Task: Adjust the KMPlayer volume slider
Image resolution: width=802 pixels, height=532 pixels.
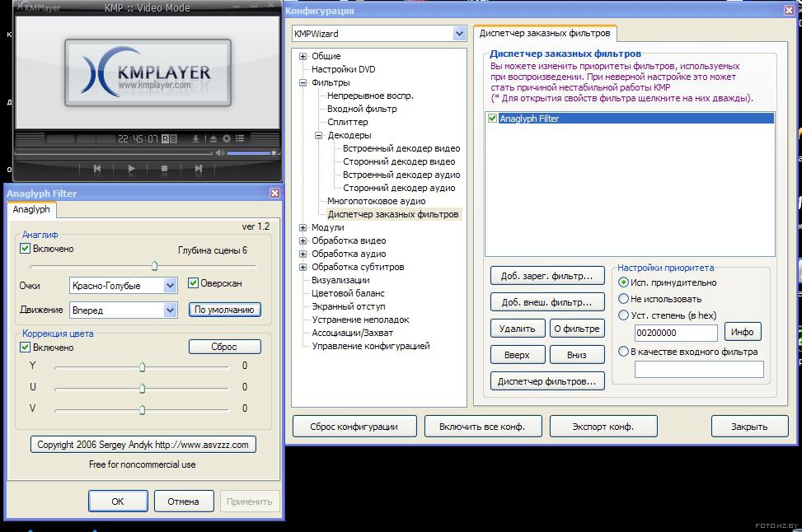Action: tap(252, 153)
